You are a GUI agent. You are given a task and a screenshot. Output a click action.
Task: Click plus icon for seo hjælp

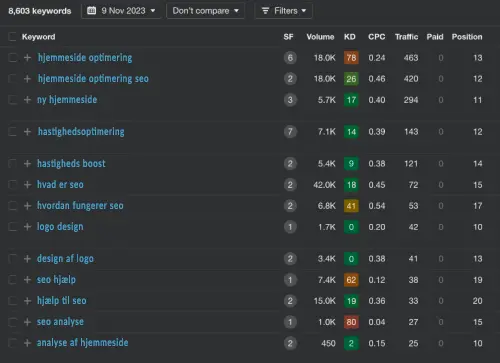click(27, 280)
